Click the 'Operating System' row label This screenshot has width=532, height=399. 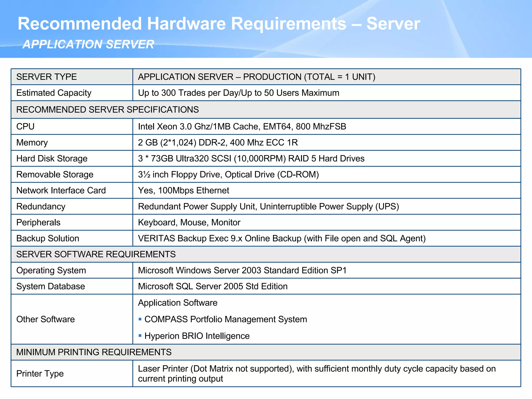coord(51,270)
